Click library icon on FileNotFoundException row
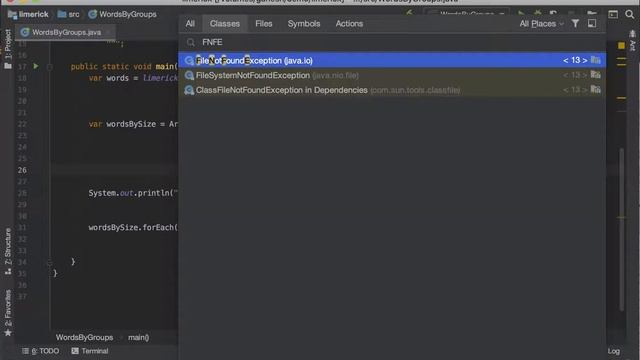This screenshot has width=640, height=360. [x=596, y=60]
